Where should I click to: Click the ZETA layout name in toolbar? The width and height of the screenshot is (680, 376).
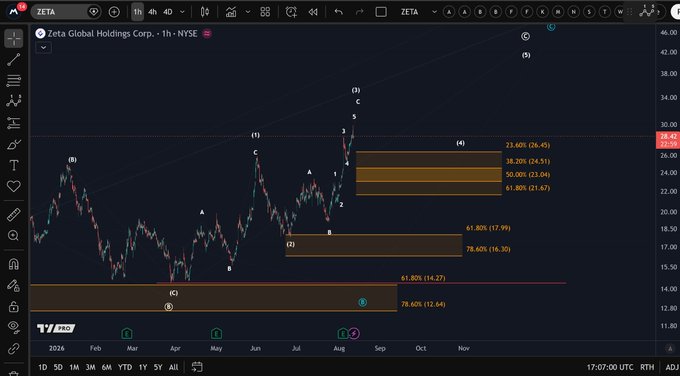point(409,12)
